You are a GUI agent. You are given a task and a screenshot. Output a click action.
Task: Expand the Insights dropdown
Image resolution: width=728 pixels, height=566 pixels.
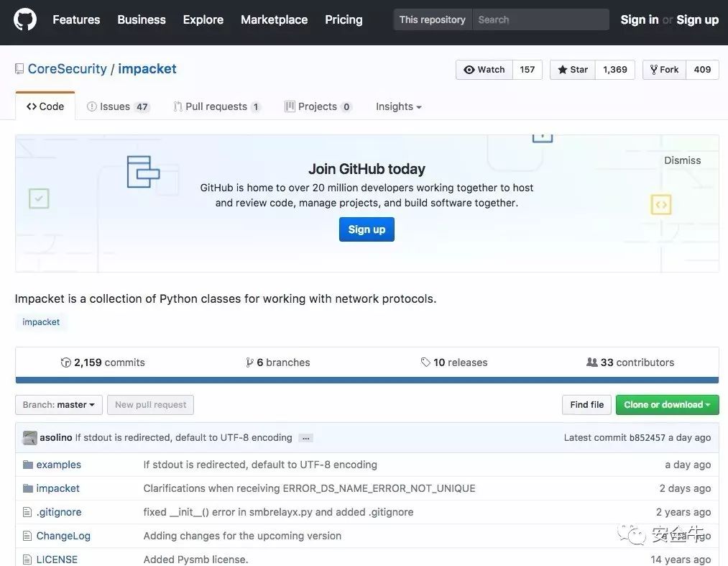point(398,106)
